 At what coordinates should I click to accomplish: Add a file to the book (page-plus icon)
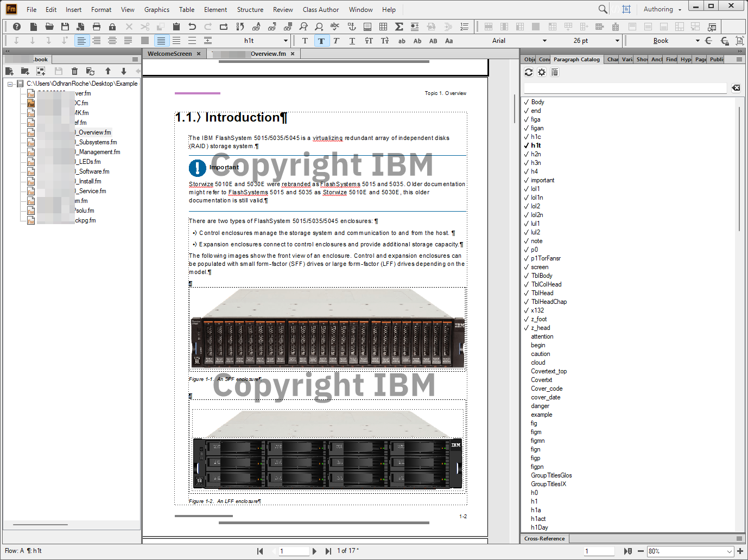(x=9, y=71)
